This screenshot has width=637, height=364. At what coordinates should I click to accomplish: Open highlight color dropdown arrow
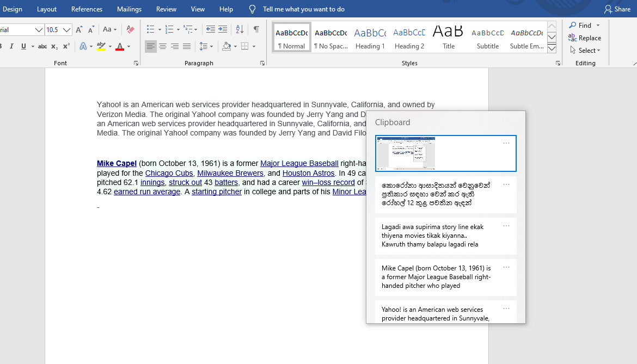pyautogui.click(x=110, y=46)
